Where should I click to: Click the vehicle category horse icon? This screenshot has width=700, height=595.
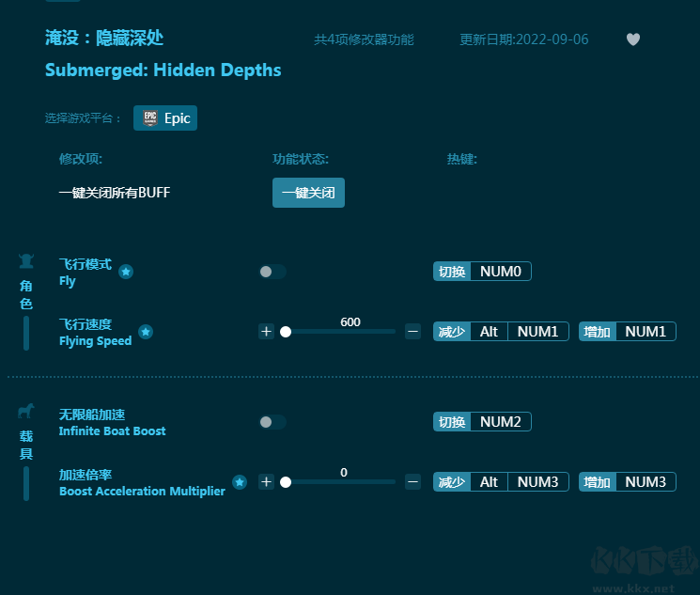tap(26, 411)
